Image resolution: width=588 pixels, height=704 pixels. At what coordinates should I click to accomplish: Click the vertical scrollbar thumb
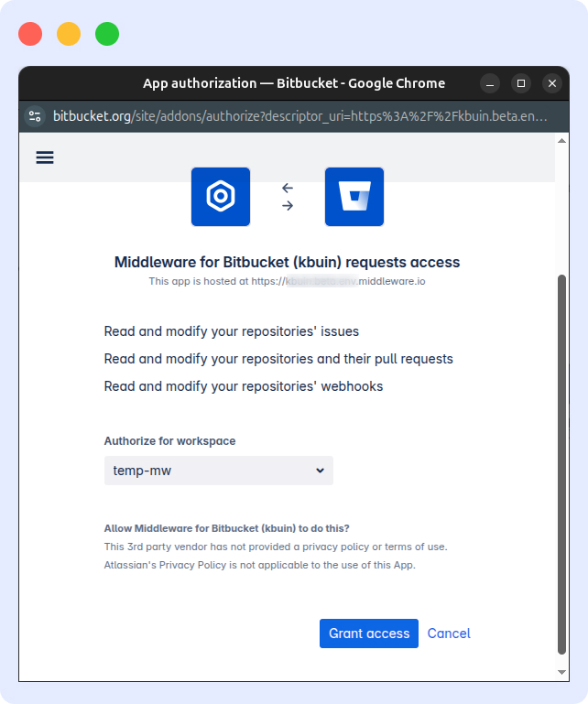pos(561,464)
